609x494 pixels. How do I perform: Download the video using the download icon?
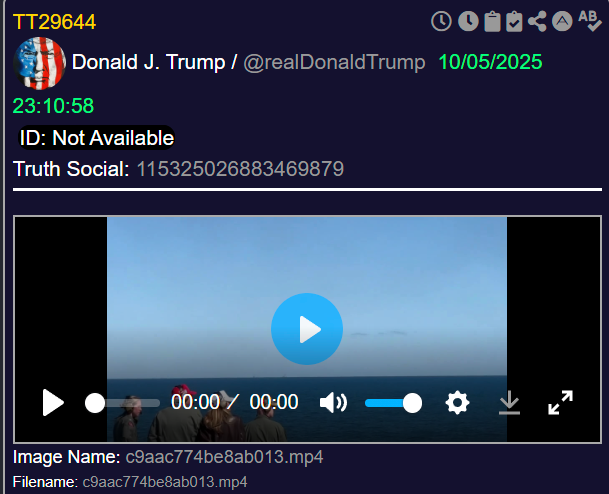(509, 403)
